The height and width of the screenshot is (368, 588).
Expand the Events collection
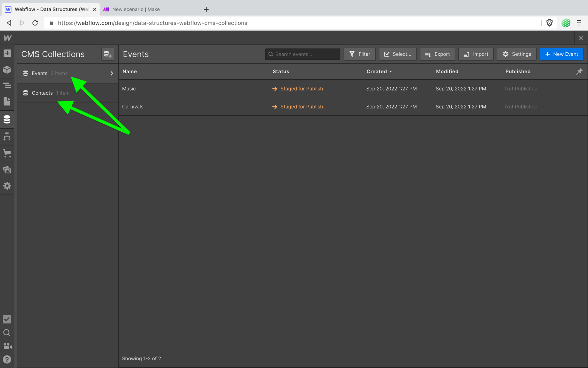point(112,73)
